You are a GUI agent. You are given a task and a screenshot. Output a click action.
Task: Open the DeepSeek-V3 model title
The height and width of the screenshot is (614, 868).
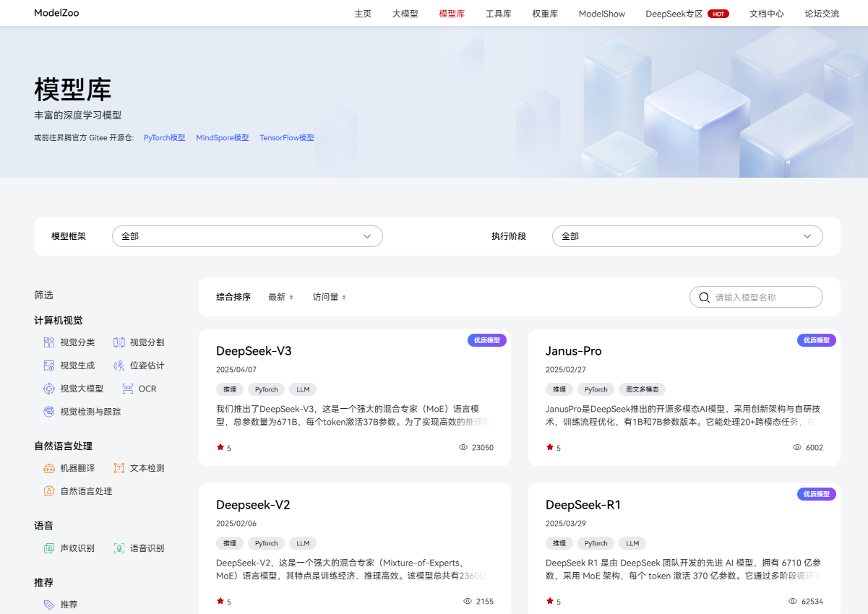pos(254,351)
